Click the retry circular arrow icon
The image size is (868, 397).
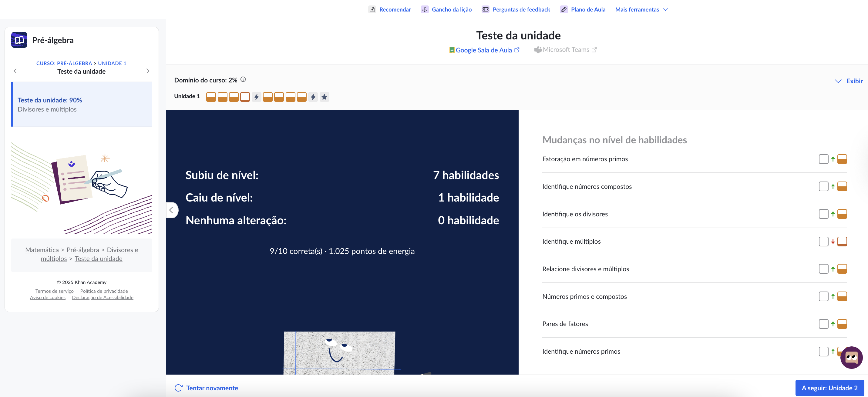click(179, 388)
